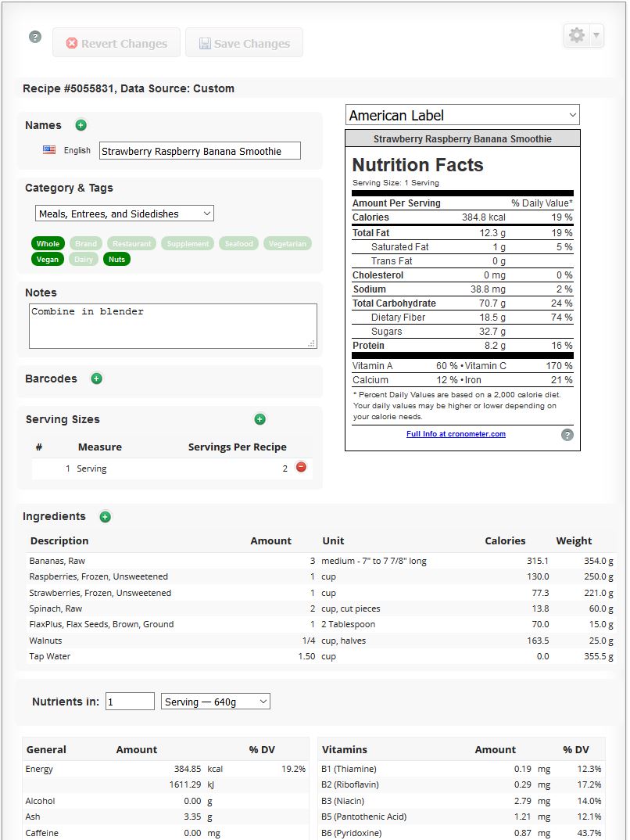Open the help question mark icon near Revert Changes
Image resolution: width=630 pixels, height=840 pixels.
click(35, 37)
